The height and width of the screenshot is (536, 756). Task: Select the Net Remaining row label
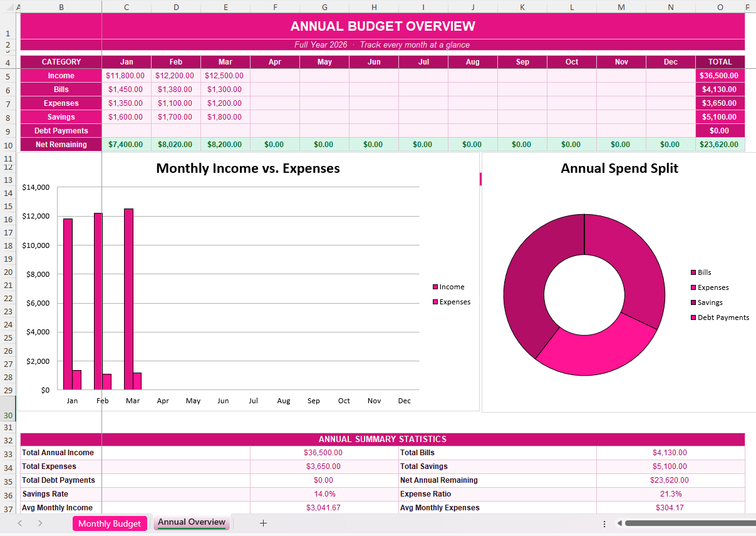point(61,145)
